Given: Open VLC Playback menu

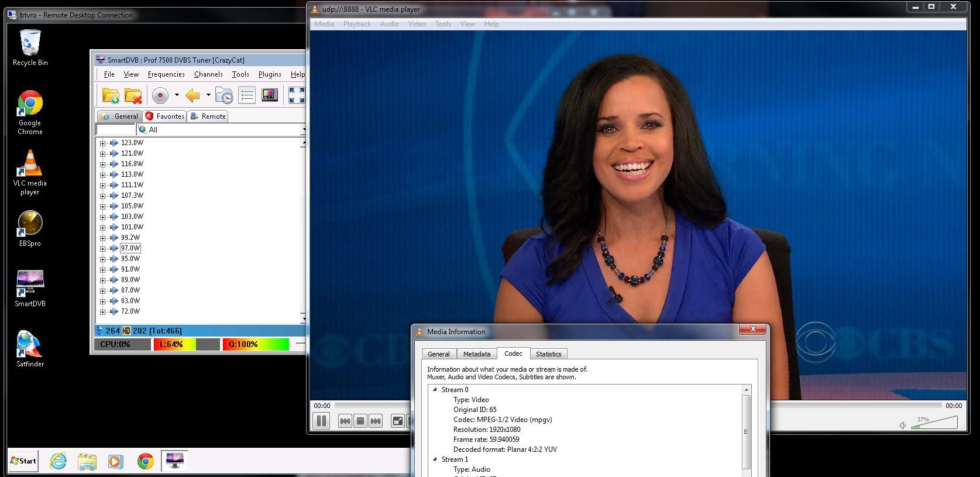Looking at the screenshot, I should click(357, 24).
